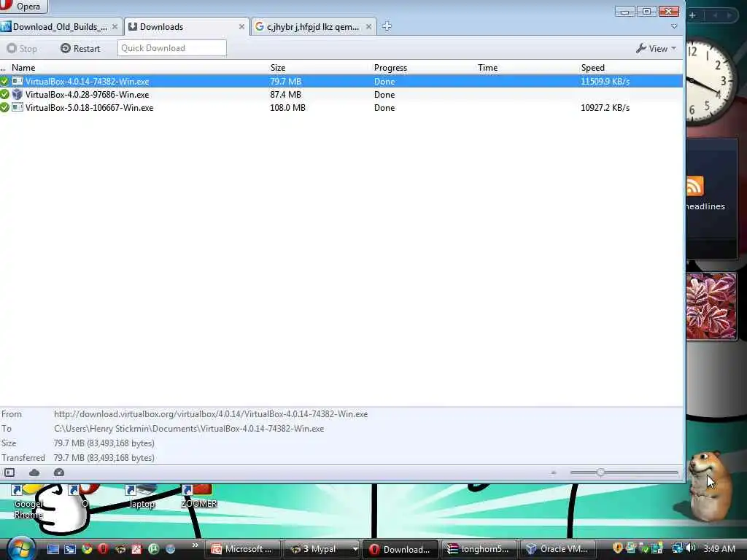Click the Opera Turbo icon in status bar
Image resolution: width=747 pixels, height=560 pixels.
click(x=58, y=472)
